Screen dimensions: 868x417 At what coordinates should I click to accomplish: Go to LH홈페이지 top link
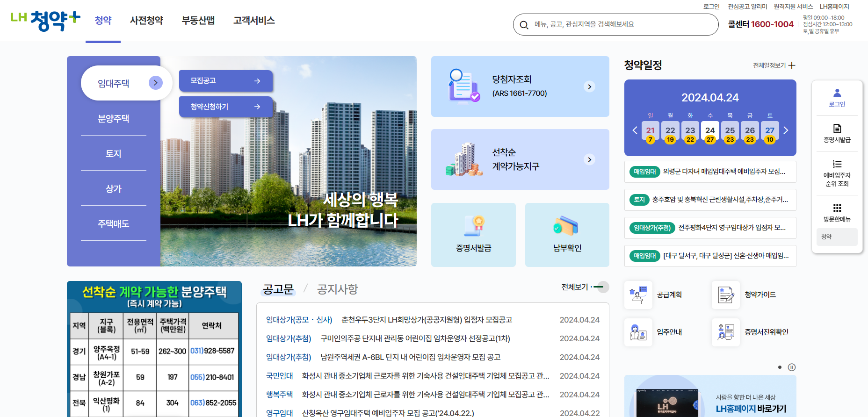click(x=834, y=7)
